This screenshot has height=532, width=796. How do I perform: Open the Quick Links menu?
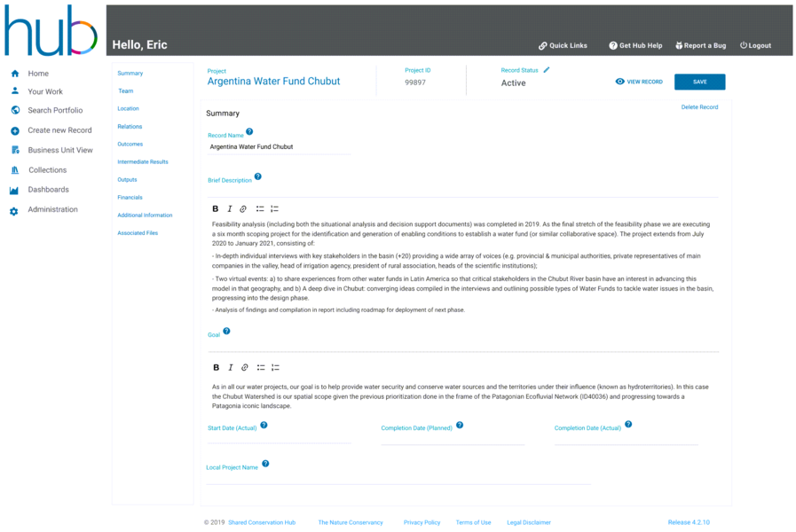563,45
